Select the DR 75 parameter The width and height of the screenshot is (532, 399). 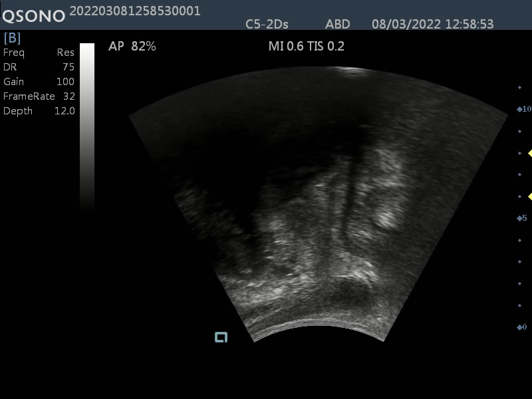click(39, 67)
